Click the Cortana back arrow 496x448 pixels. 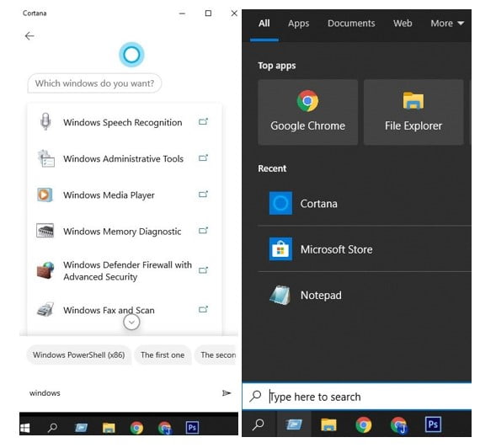point(29,36)
